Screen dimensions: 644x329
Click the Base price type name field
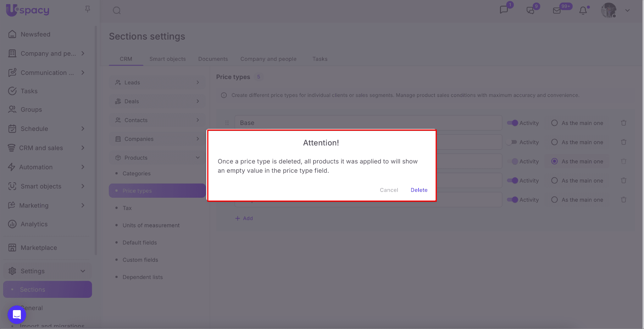[368, 123]
